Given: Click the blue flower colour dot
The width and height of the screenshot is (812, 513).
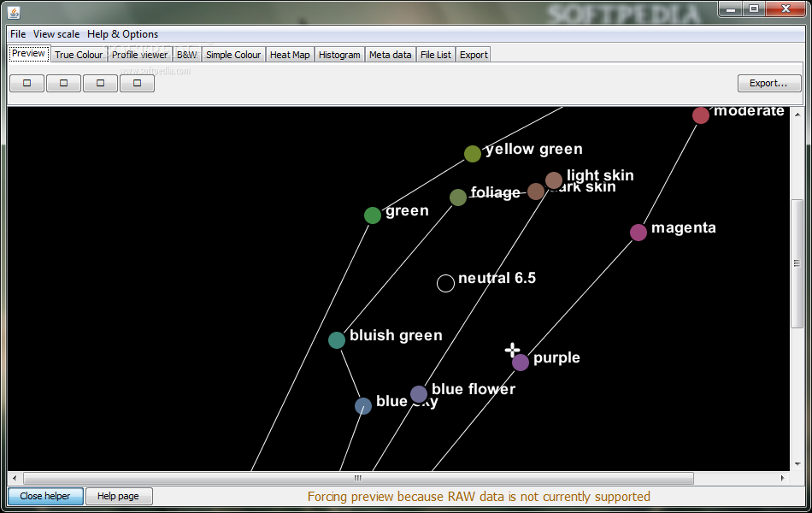Looking at the screenshot, I should (419, 394).
